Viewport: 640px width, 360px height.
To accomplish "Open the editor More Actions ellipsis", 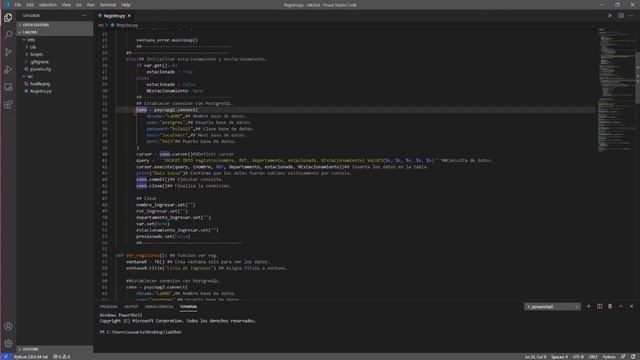I will click(631, 16).
